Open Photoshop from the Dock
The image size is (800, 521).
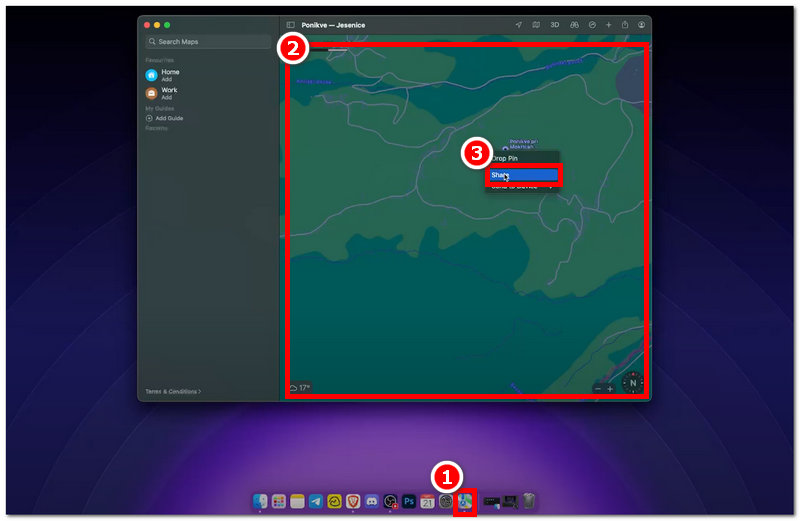point(409,502)
